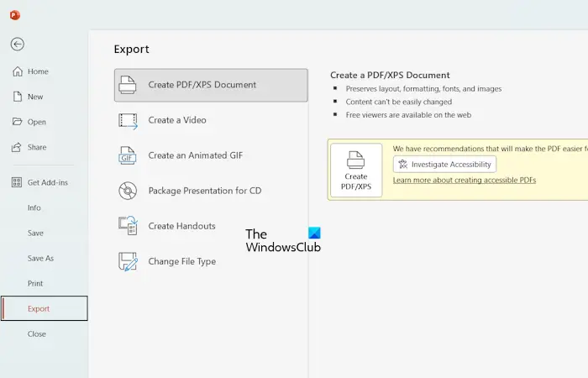The image size is (588, 378).
Task: Click text Free viewers are available on the web
Action: [x=408, y=115]
